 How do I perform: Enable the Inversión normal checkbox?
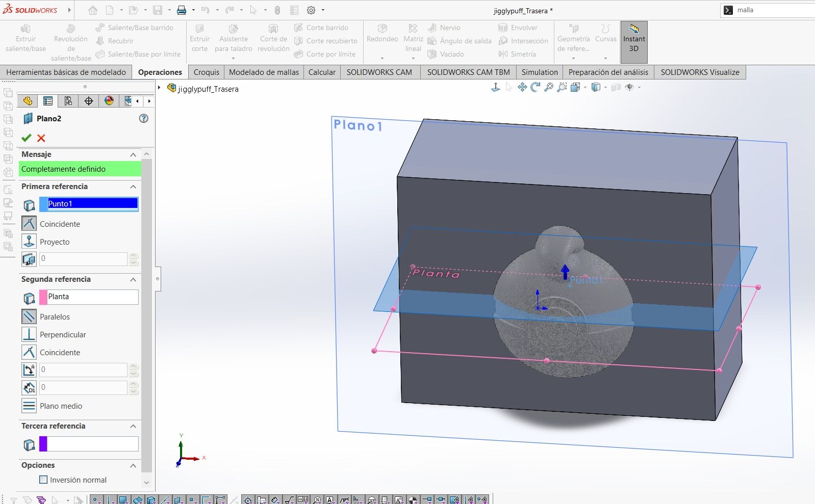43,480
